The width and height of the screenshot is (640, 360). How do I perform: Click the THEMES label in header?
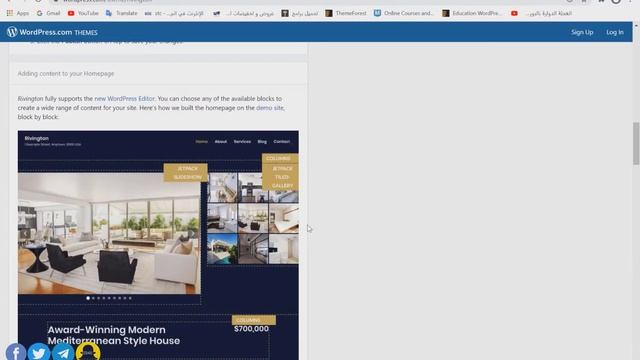(x=86, y=32)
